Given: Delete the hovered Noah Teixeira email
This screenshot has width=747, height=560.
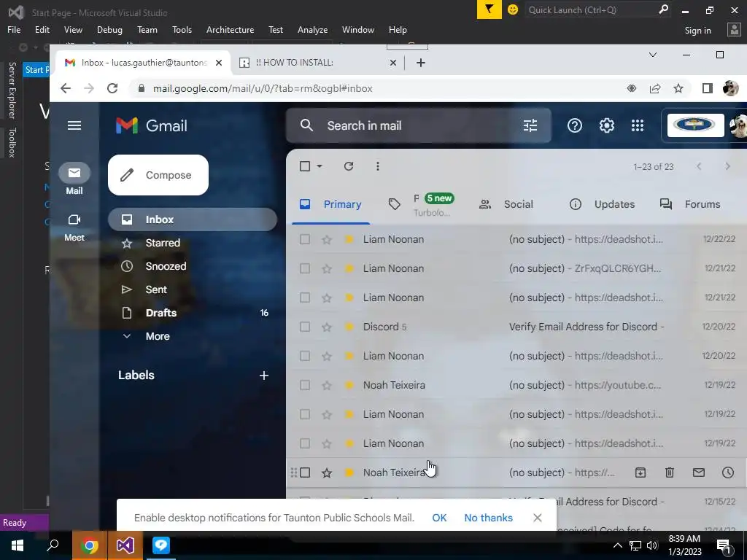Looking at the screenshot, I should tap(670, 472).
